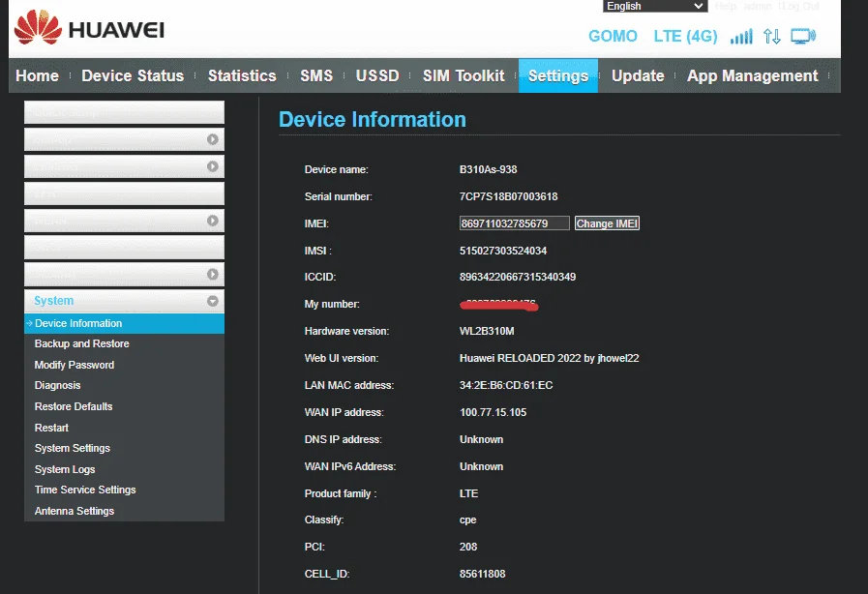Click Product family value LTE
Screen dimensions: 868x594
coord(469,493)
